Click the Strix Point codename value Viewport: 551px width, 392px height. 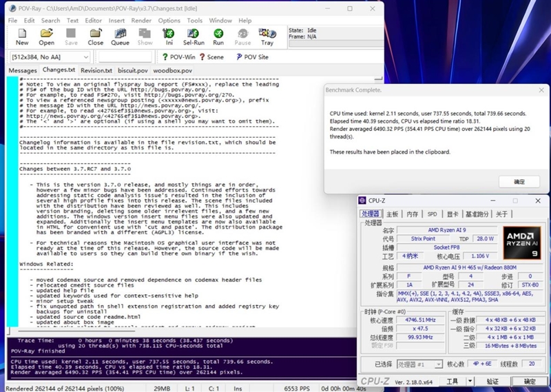click(x=423, y=238)
